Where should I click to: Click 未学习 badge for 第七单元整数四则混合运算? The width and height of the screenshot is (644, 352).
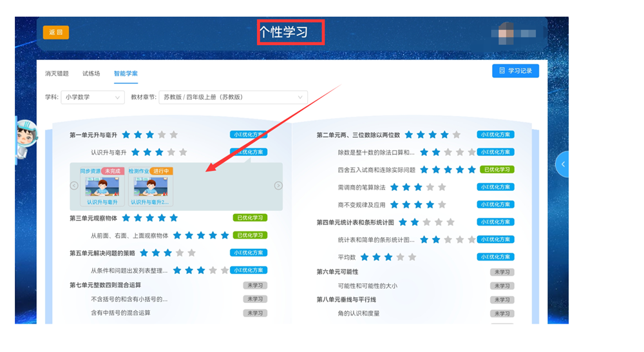(x=255, y=286)
